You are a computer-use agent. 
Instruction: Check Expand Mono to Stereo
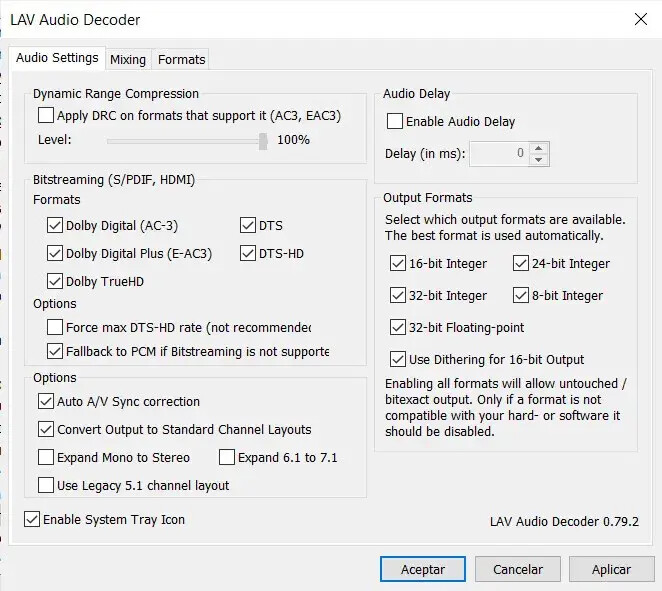[x=46, y=458]
